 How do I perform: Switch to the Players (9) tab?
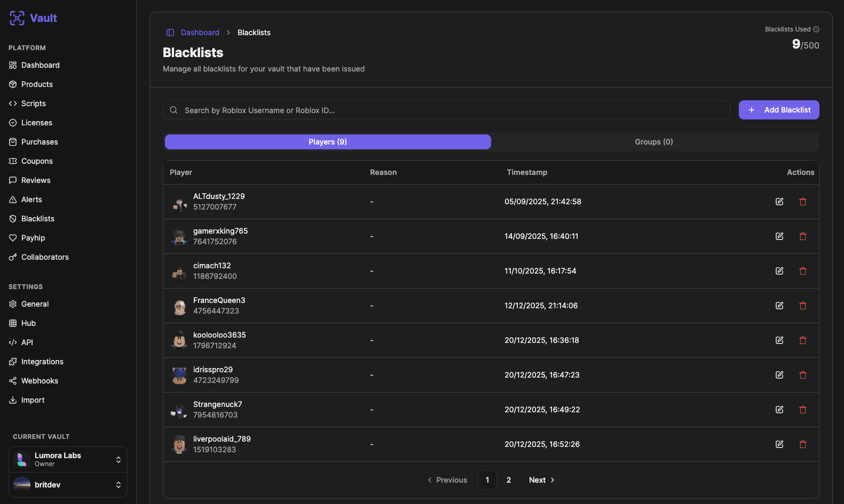pyautogui.click(x=328, y=142)
